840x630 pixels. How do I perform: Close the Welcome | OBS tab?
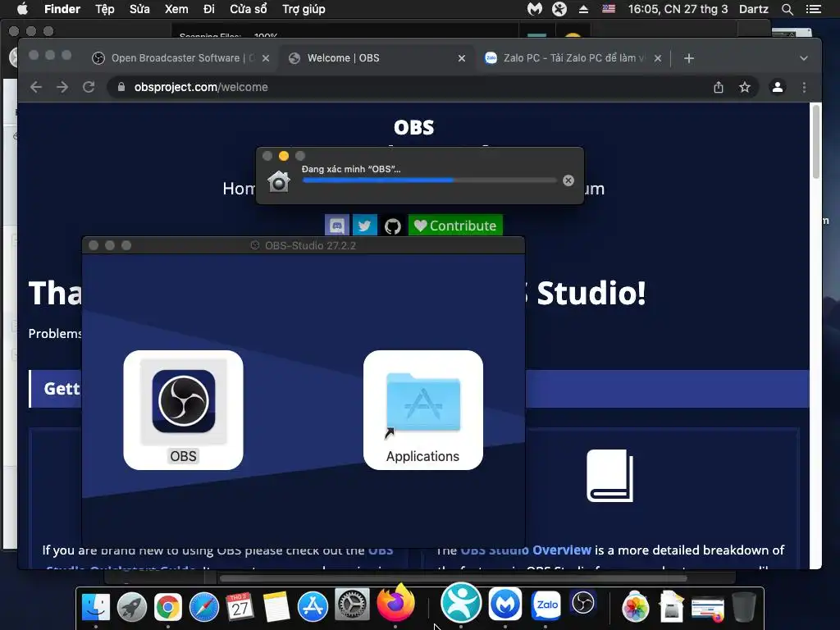coord(462,58)
